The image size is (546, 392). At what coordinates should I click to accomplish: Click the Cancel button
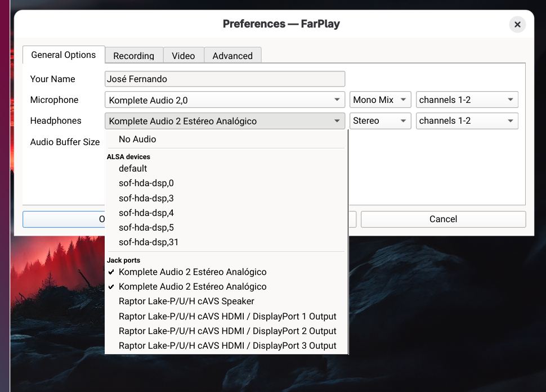pyautogui.click(x=443, y=219)
